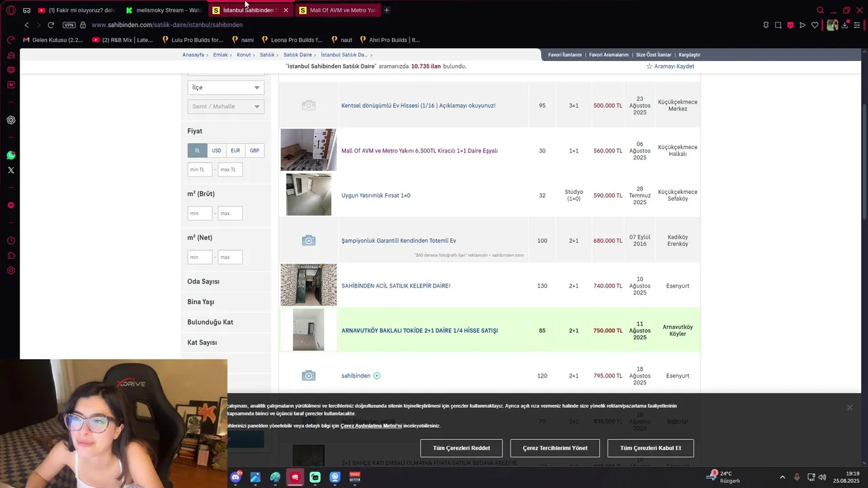Select EUR currency toggle
Screen dimensions: 868x488
[235, 150]
